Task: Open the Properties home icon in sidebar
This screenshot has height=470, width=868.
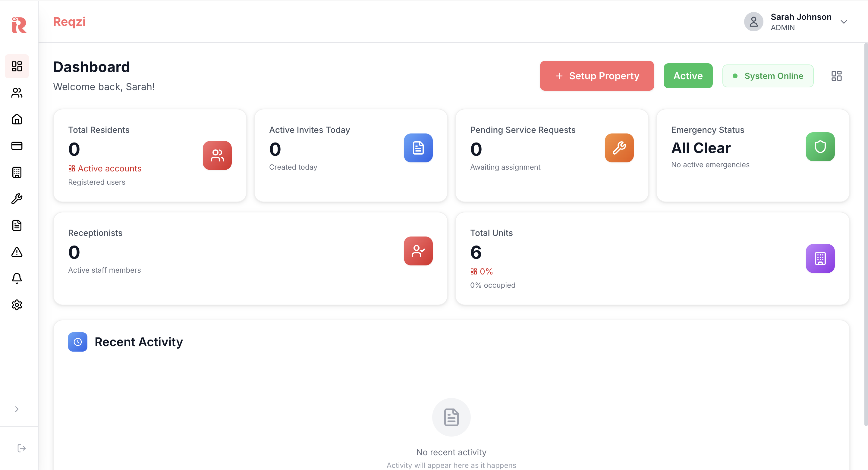Action: (x=17, y=119)
